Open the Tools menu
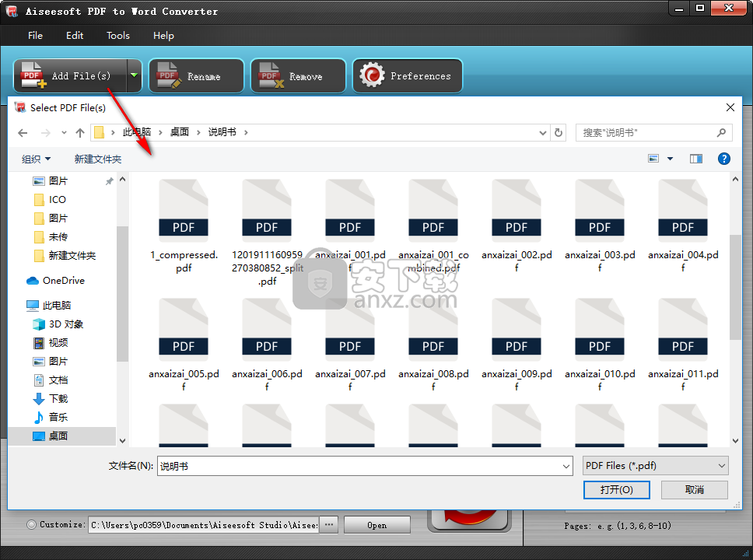The height and width of the screenshot is (560, 753). 117,36
